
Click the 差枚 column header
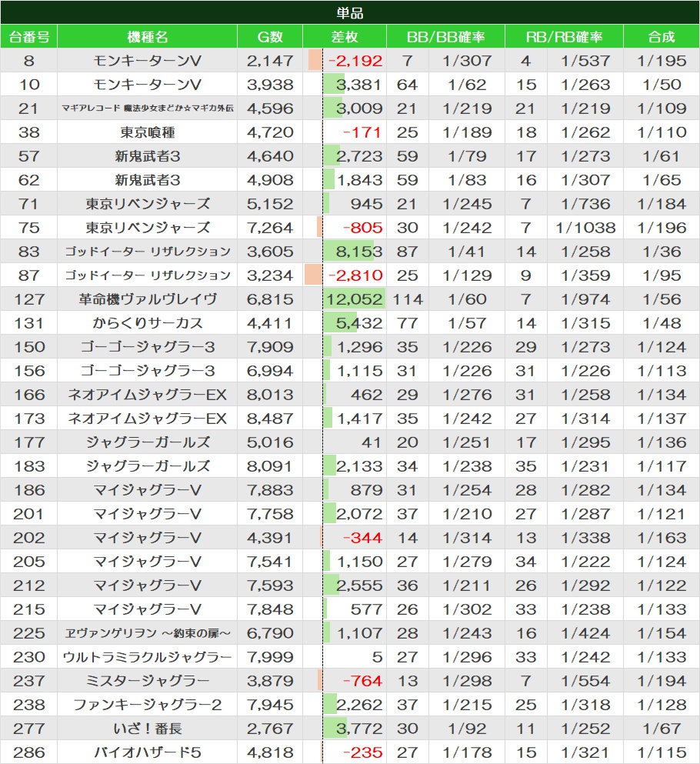345,36
